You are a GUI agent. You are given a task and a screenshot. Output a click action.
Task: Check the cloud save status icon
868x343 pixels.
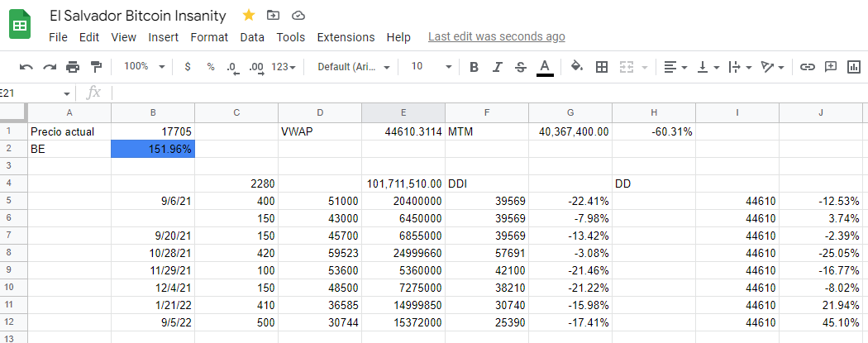click(x=298, y=16)
